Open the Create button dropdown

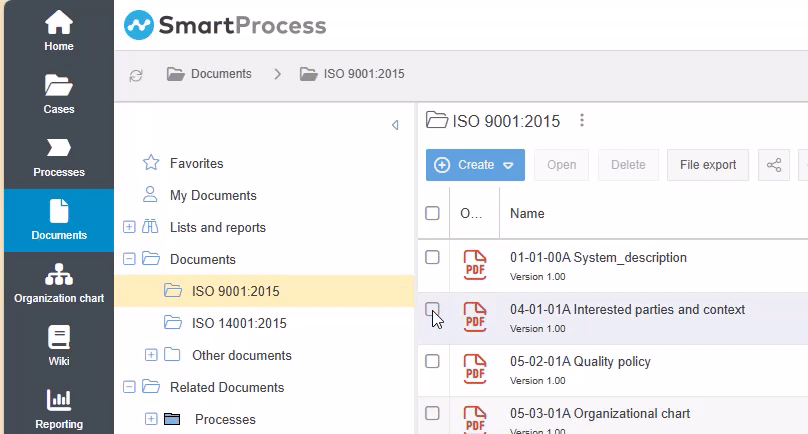(x=508, y=165)
